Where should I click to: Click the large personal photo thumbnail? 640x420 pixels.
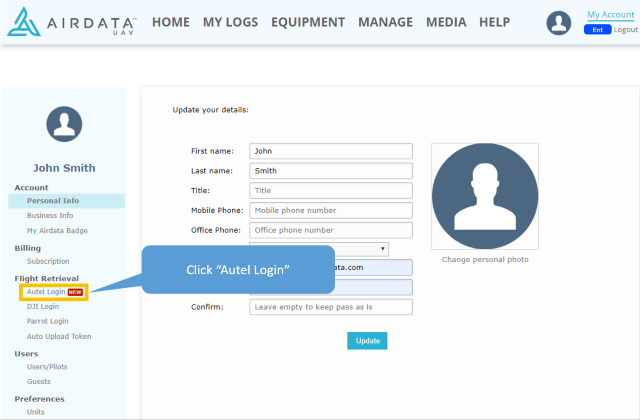(x=485, y=196)
